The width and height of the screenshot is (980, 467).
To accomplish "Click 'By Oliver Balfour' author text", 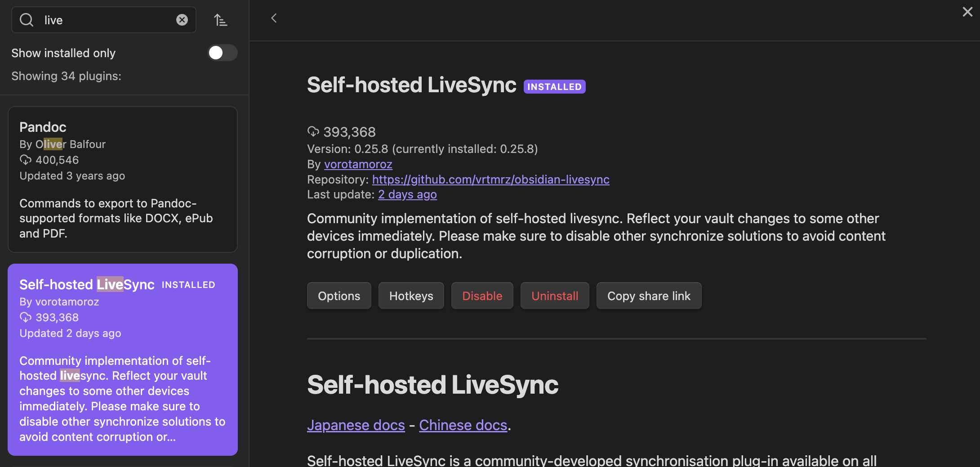I will (x=62, y=144).
